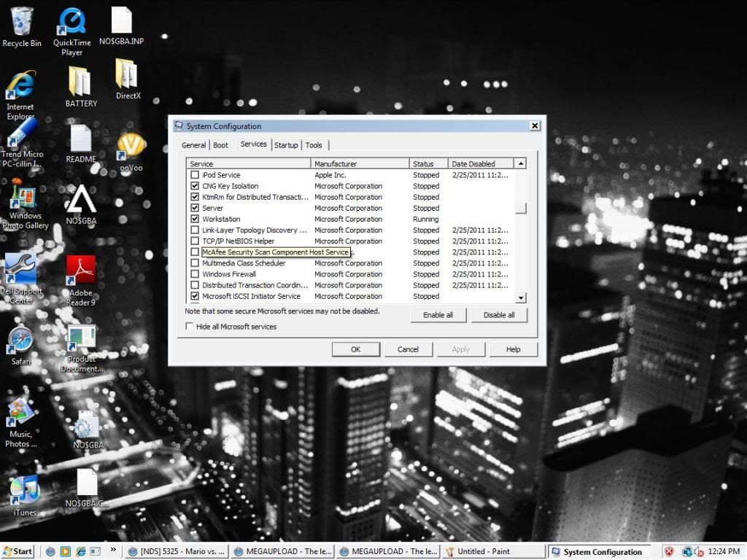Close the System Configuration dialog
The width and height of the screenshot is (747, 560).
[535, 125]
